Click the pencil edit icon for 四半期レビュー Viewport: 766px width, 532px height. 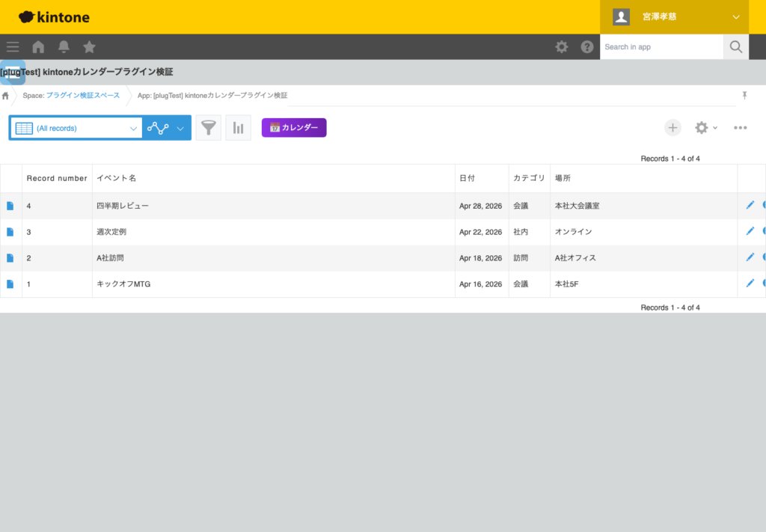tap(750, 205)
